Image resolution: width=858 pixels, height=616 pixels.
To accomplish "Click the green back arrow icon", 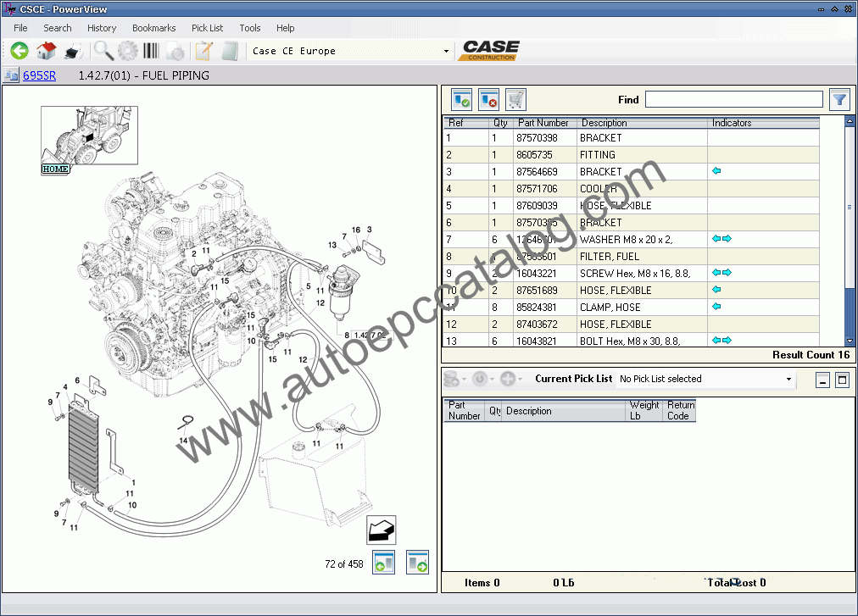I will [19, 51].
